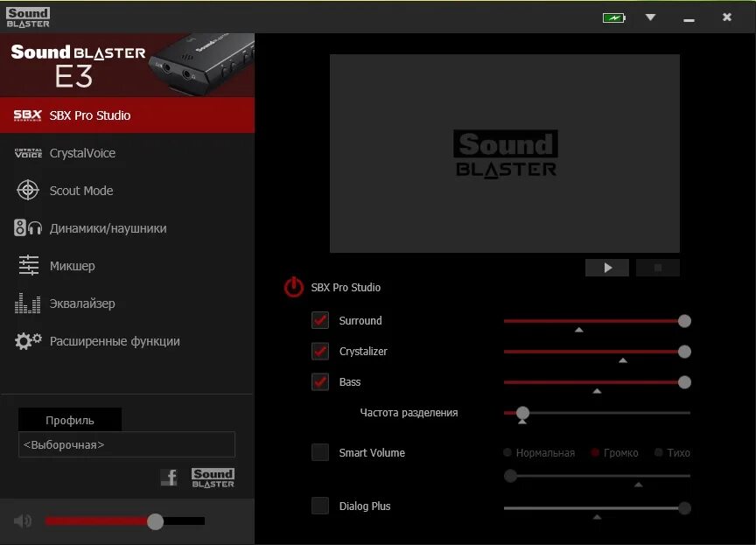Adjust the Crystalizer level slider

click(684, 352)
